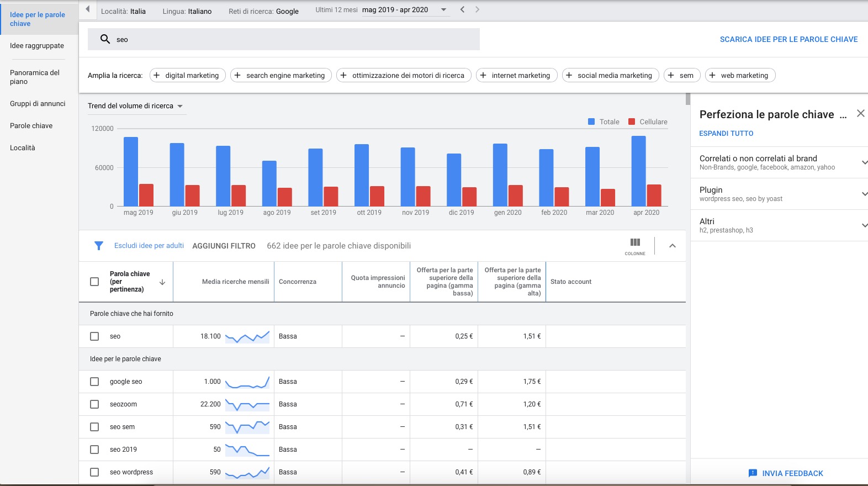Check the 'seo' keyword row checkbox

pos(94,336)
